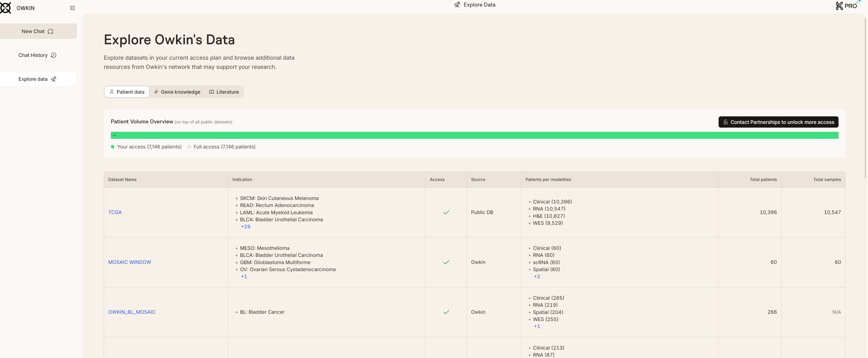868x358 pixels.
Task: Collapse the sidebar with panel icon
Action: [72, 8]
